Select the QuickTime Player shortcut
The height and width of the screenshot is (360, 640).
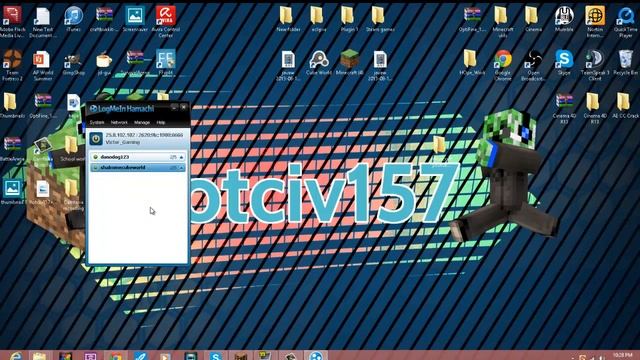625,22
